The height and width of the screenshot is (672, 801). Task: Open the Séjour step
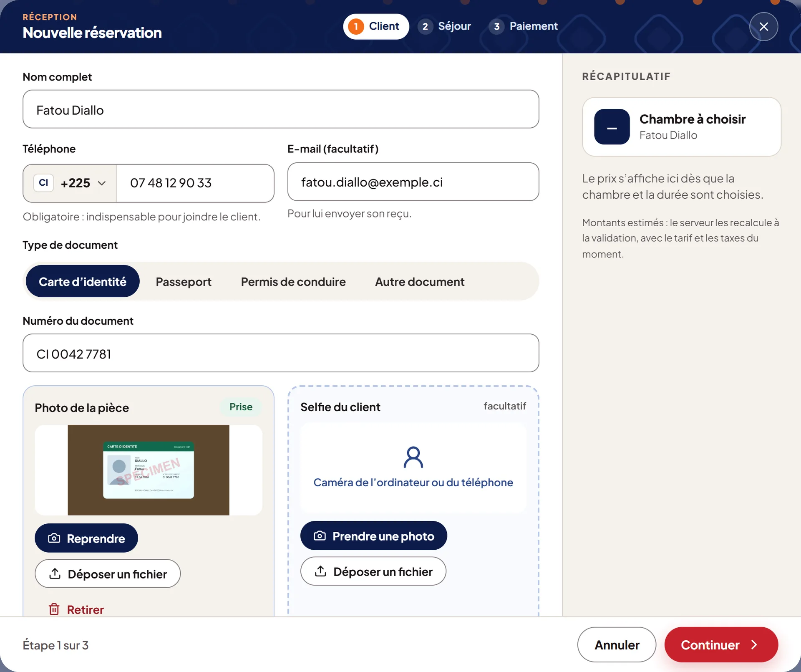coord(445,26)
